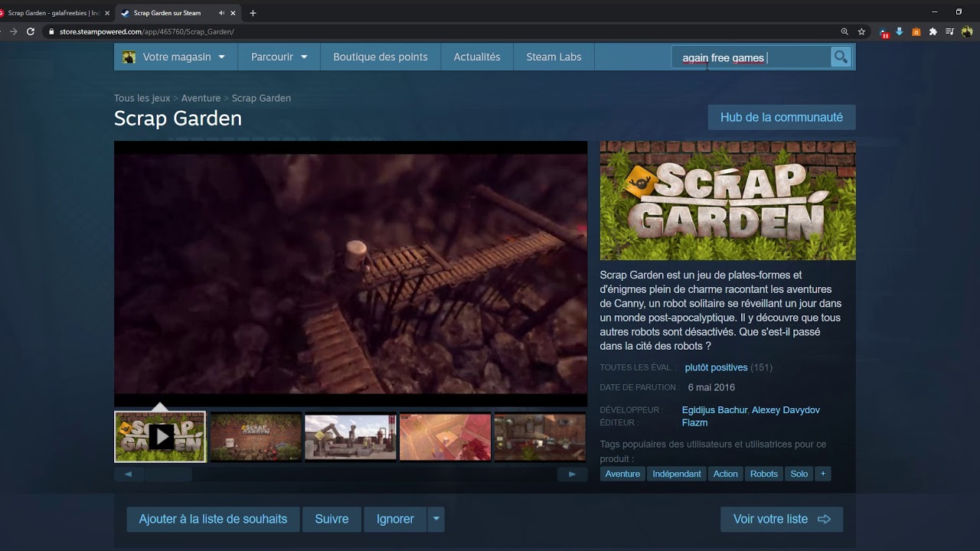The image size is (980, 551).
Task: Open the extension with red 13 badge
Action: (x=884, y=32)
